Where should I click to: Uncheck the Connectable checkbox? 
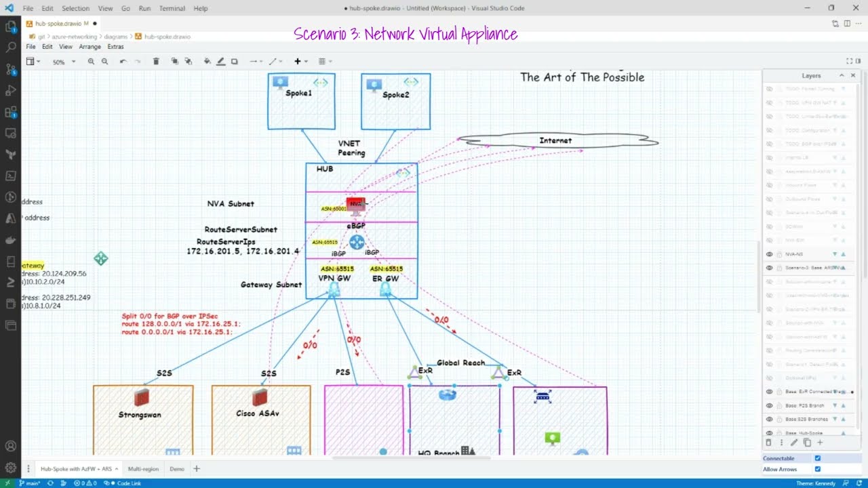tap(818, 458)
